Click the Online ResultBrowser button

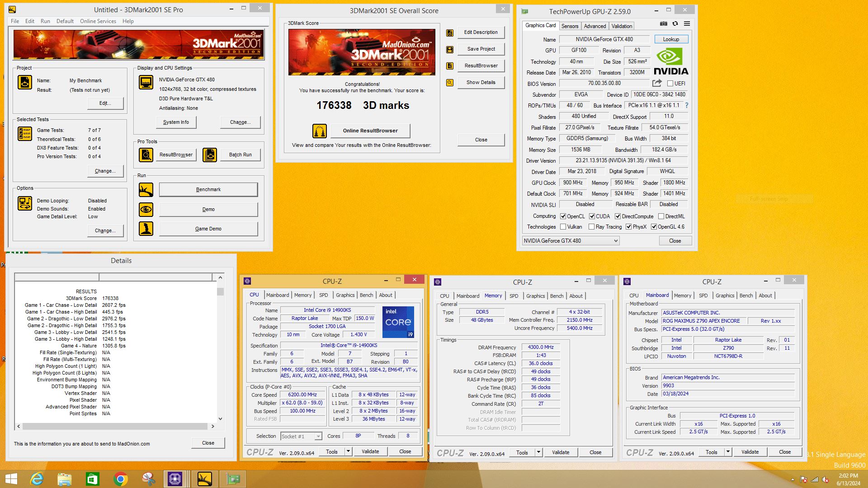coord(370,131)
